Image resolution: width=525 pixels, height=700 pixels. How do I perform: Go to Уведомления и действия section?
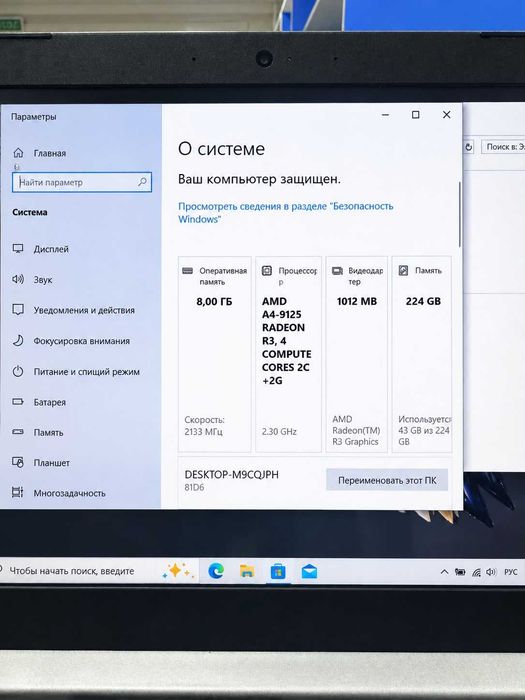84,310
